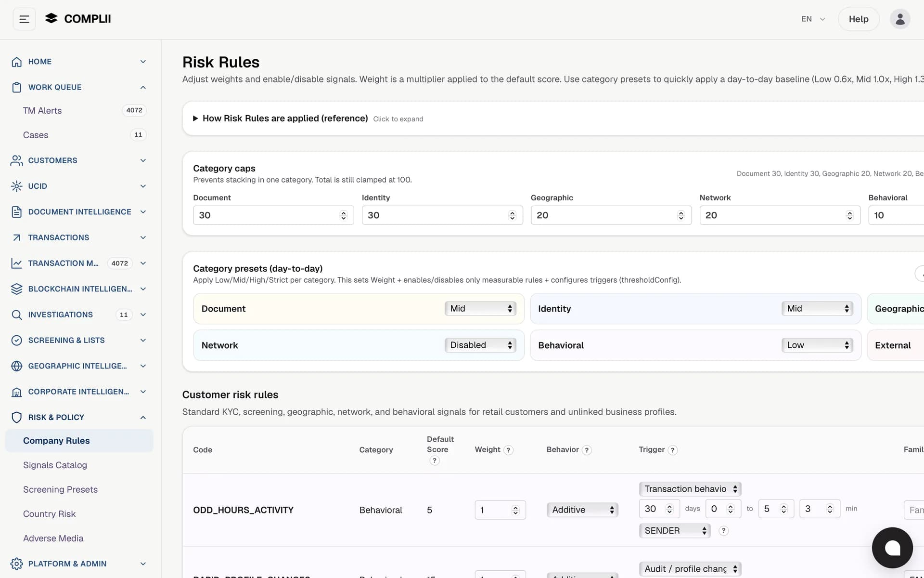Click the Network cap stepper arrows

click(850, 215)
